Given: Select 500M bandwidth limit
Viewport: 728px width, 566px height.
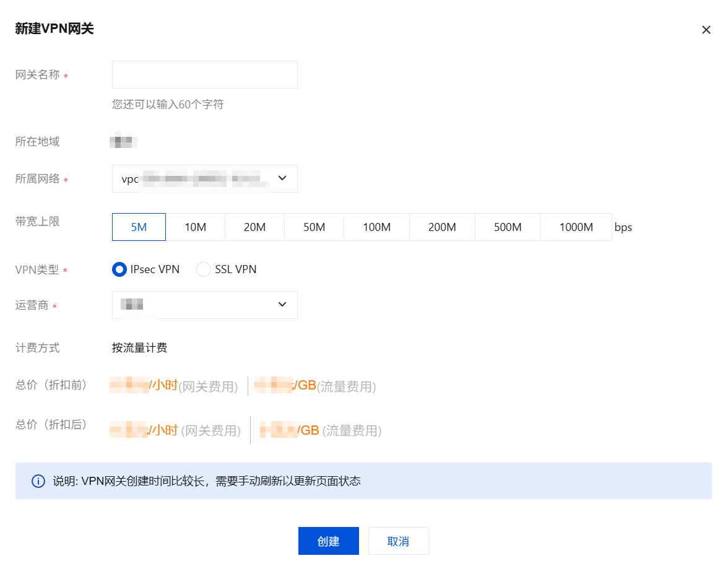Looking at the screenshot, I should pyautogui.click(x=508, y=227).
